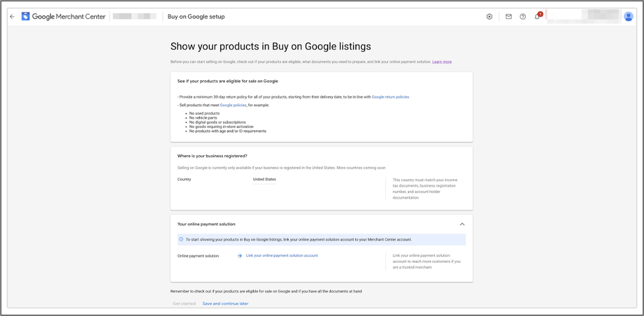Go back using the back arrow

pos(12,17)
